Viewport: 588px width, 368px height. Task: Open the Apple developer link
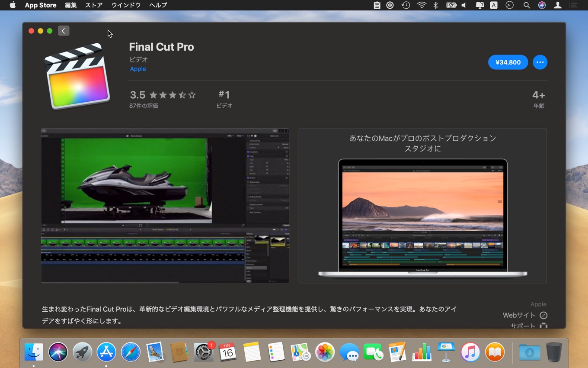coord(138,69)
